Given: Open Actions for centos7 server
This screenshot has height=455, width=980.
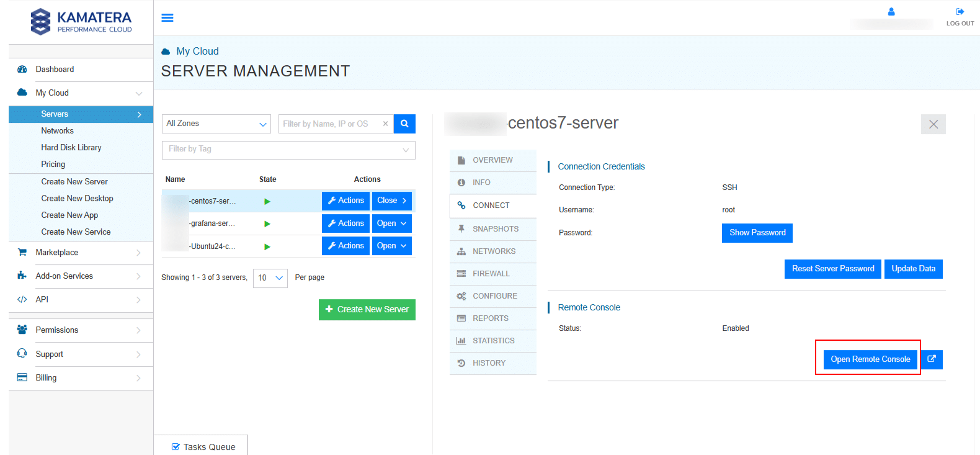Looking at the screenshot, I should pos(345,200).
